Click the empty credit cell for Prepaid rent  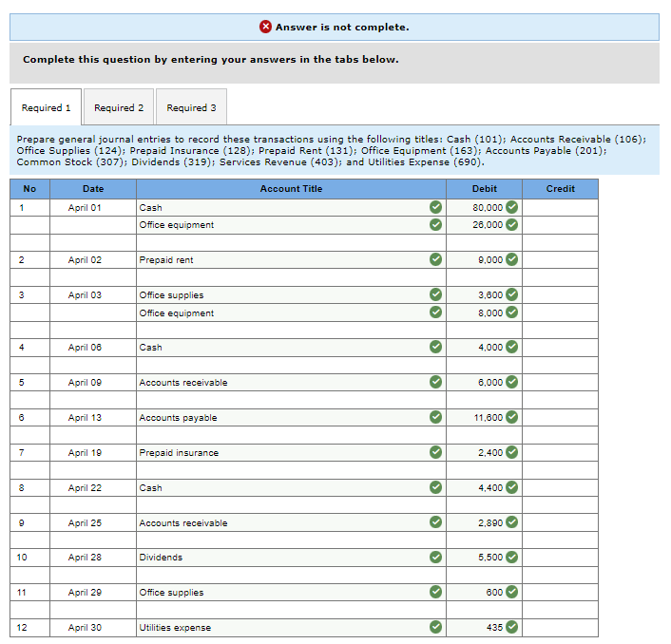click(x=560, y=259)
